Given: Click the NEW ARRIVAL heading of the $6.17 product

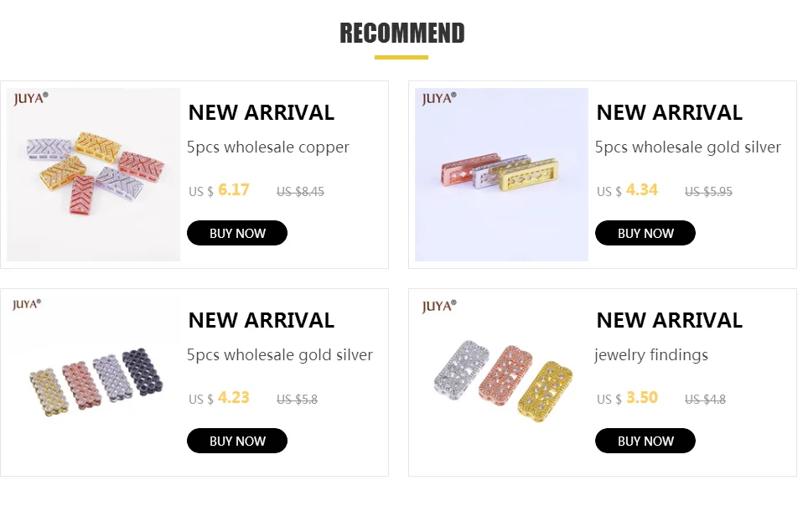Looking at the screenshot, I should coord(262,112).
